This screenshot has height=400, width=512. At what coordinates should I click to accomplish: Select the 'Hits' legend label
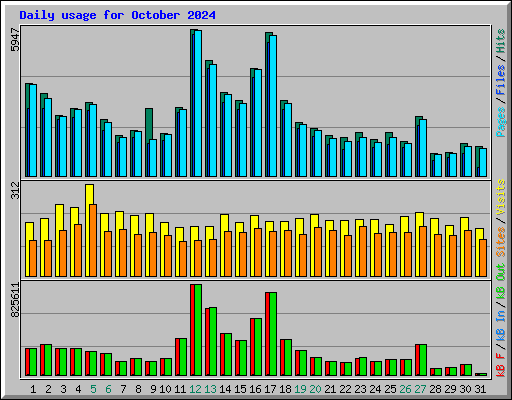[500, 41]
